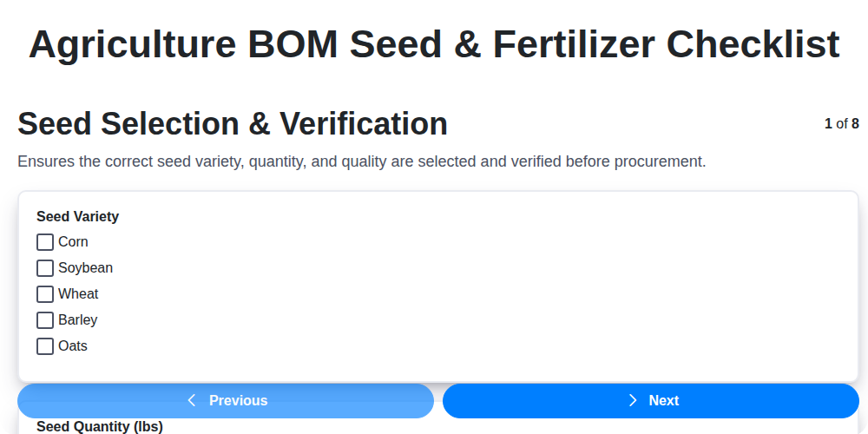This screenshot has width=868, height=434.
Task: Click the right chevron icon on Next
Action: [x=633, y=400]
